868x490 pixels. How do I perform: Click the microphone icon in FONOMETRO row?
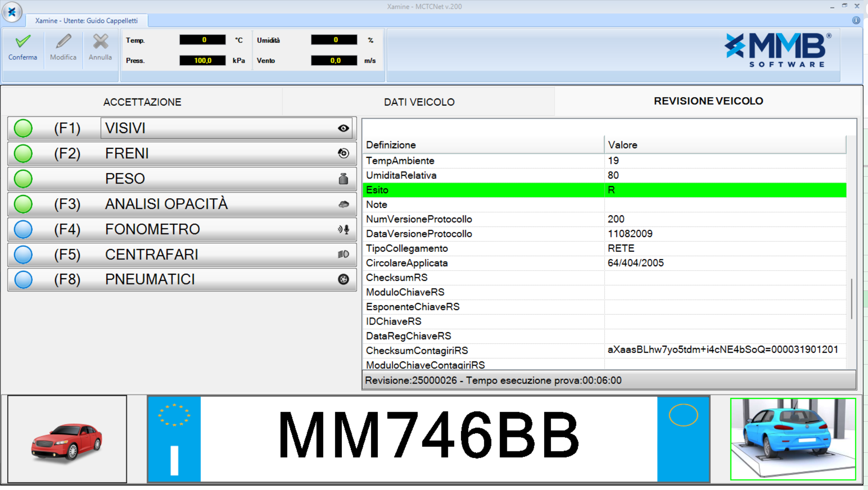344,230
